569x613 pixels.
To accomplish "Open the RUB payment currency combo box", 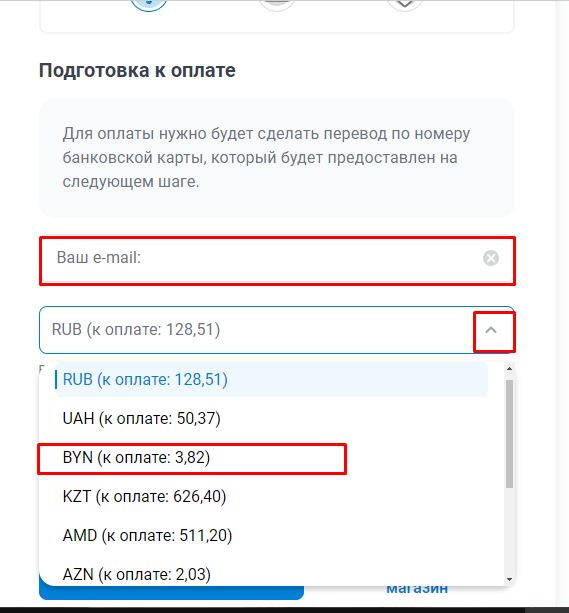I will click(x=276, y=330).
